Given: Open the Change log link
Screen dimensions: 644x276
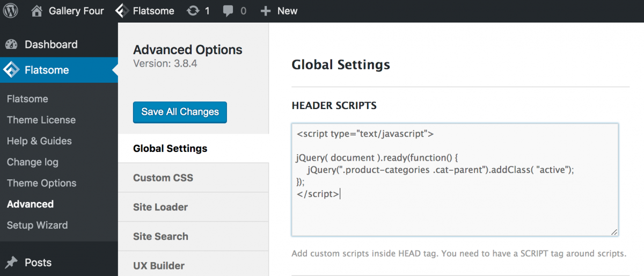Looking at the screenshot, I should click(x=33, y=162).
